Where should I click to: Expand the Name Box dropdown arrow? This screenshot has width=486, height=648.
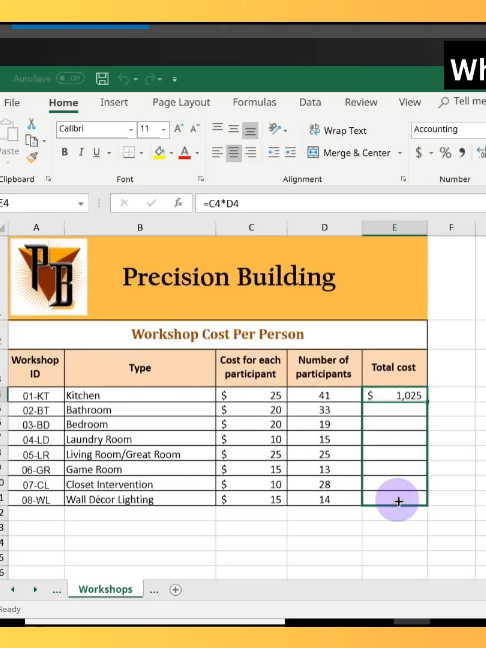(81, 203)
